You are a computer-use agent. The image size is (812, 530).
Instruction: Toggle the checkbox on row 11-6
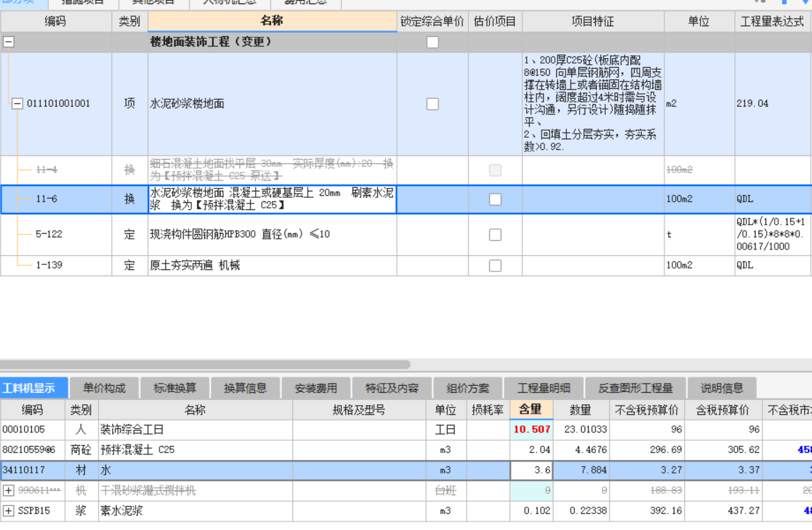[x=494, y=199]
